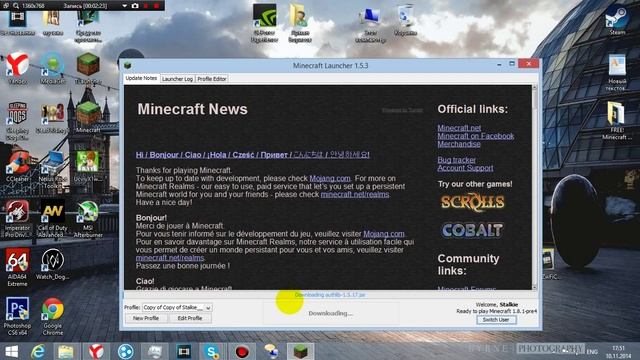Viewport: 640px width, 360px height.
Task: Click the magnifier icon in recorder bar
Action: pos(16,6)
